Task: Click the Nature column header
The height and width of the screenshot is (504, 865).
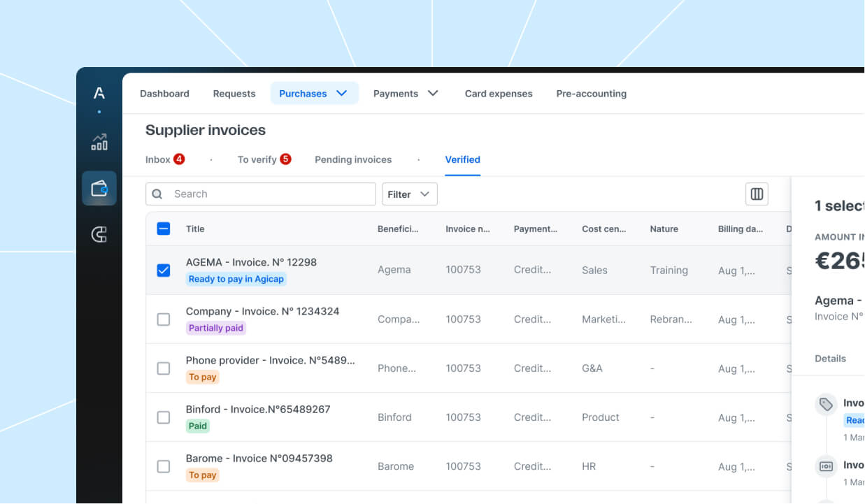Action: [x=664, y=229]
